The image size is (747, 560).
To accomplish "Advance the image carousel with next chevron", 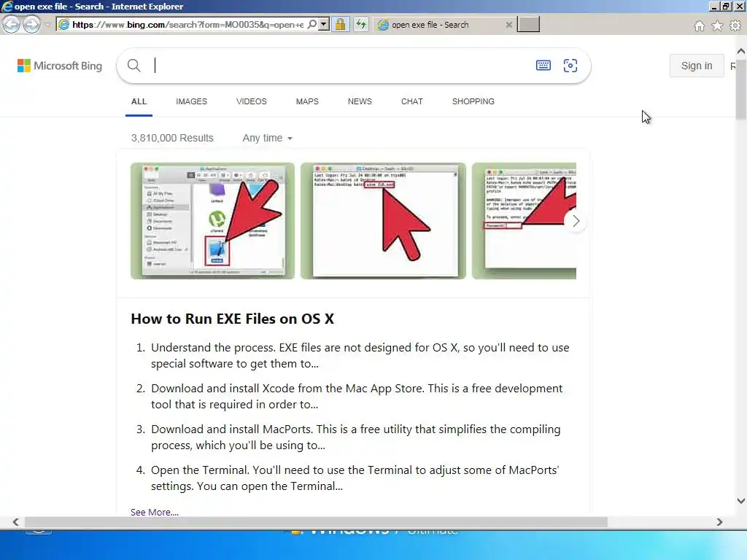I will tap(576, 221).
